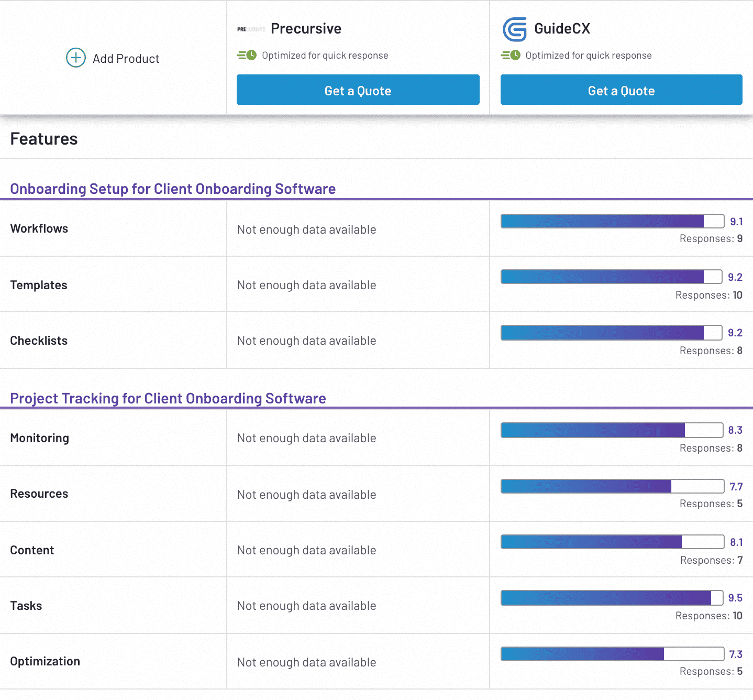Click the GuideCX Optimization rating bar
The width and height of the screenshot is (753, 700).
tap(613, 654)
